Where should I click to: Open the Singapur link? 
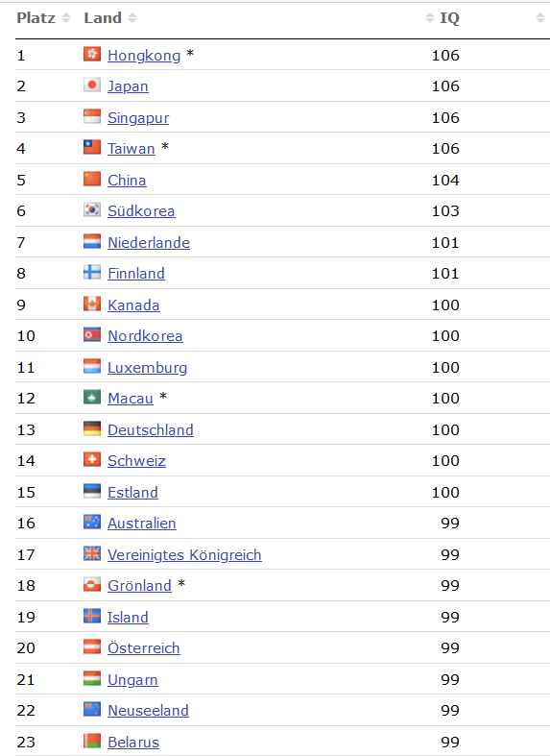coord(138,117)
